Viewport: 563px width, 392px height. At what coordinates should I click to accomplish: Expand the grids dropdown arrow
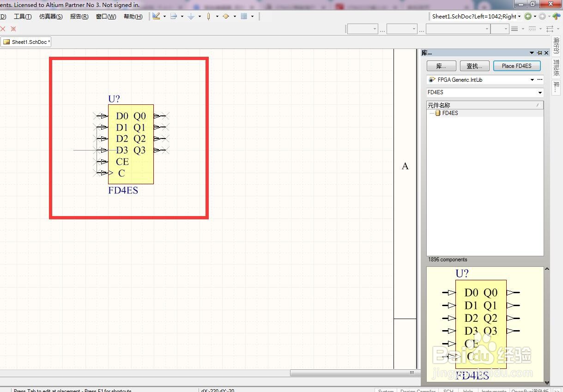click(x=252, y=16)
